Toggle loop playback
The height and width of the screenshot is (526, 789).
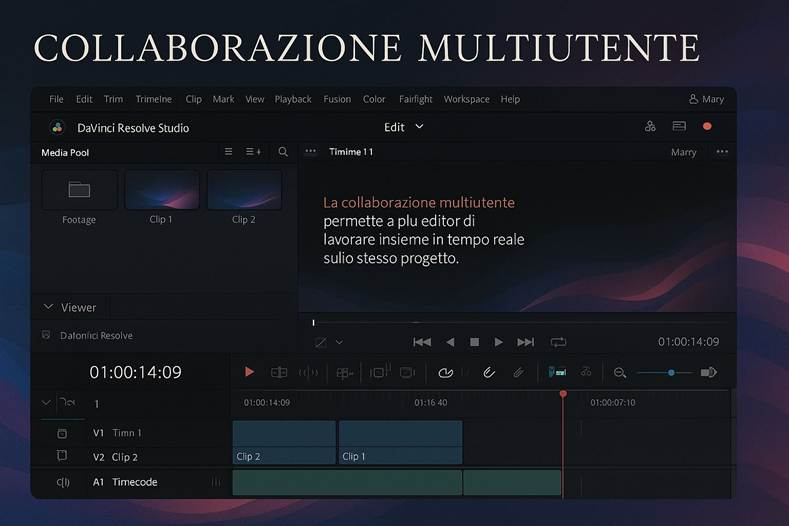558,342
